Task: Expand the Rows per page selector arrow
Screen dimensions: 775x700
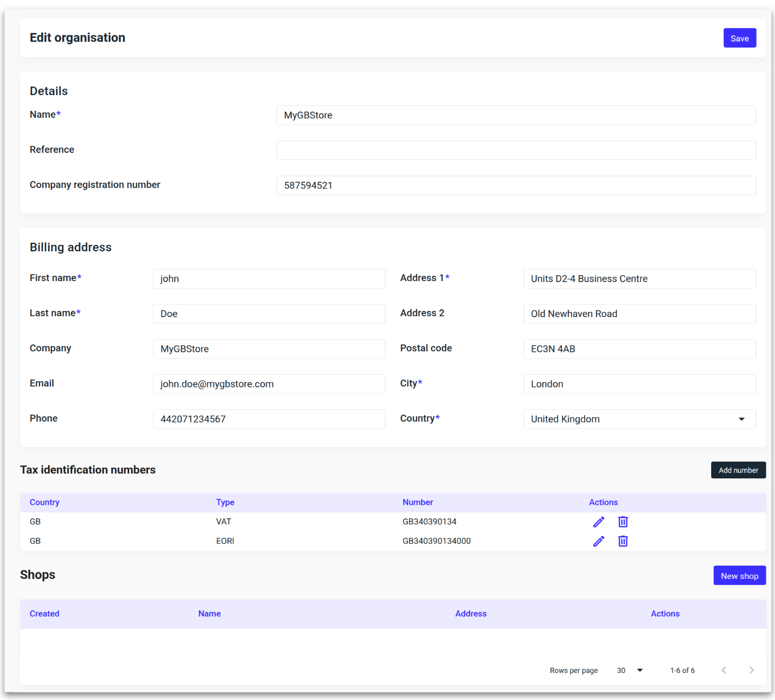Action: (640, 670)
